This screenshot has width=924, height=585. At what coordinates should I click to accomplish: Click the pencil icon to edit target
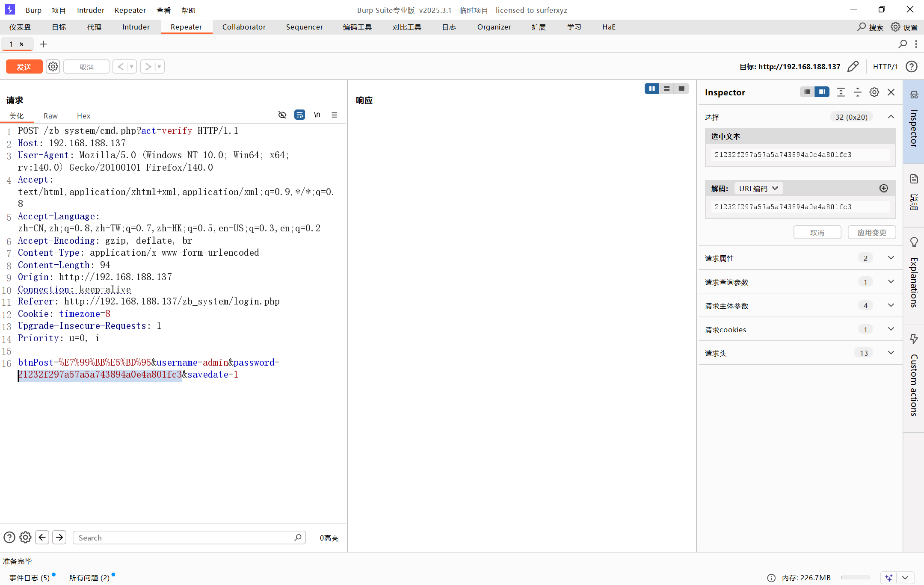tap(853, 67)
